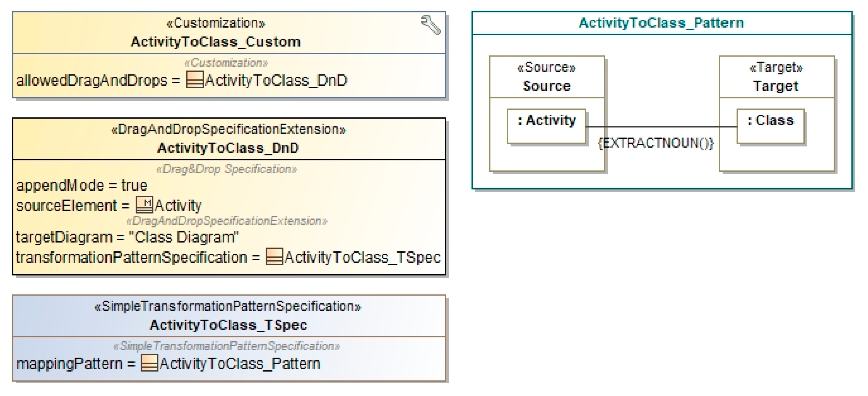The image size is (868, 396).
Task: Click the EXTRACTNOUN() connector constraint label
Action: tap(655, 143)
